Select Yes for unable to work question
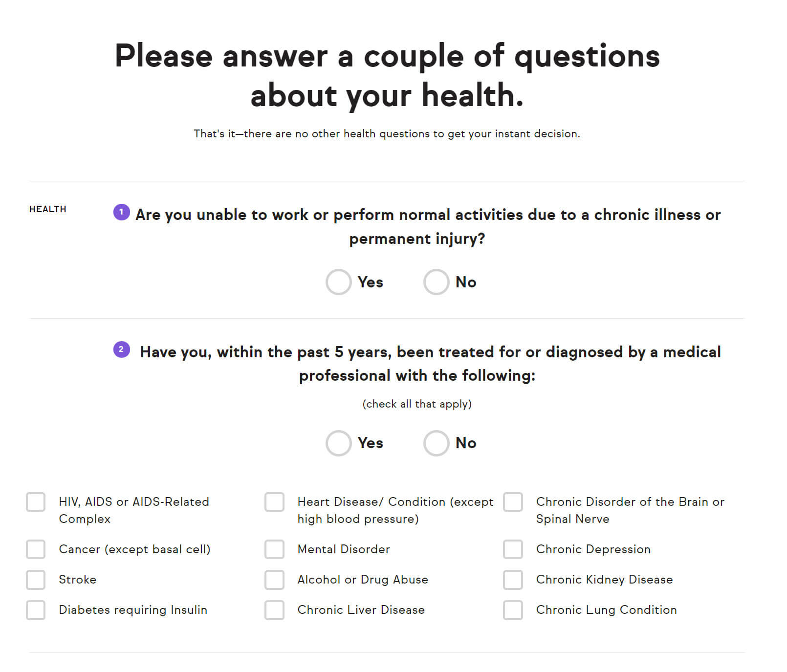The image size is (787, 672). 339,282
